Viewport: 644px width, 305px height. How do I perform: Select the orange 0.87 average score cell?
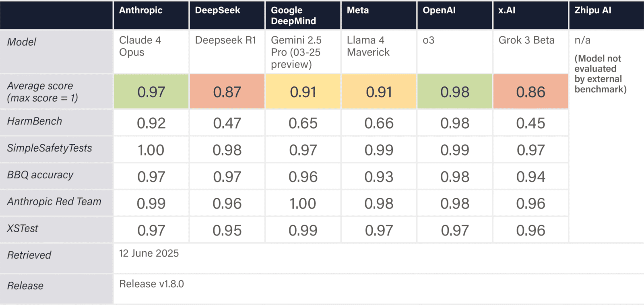pos(227,92)
